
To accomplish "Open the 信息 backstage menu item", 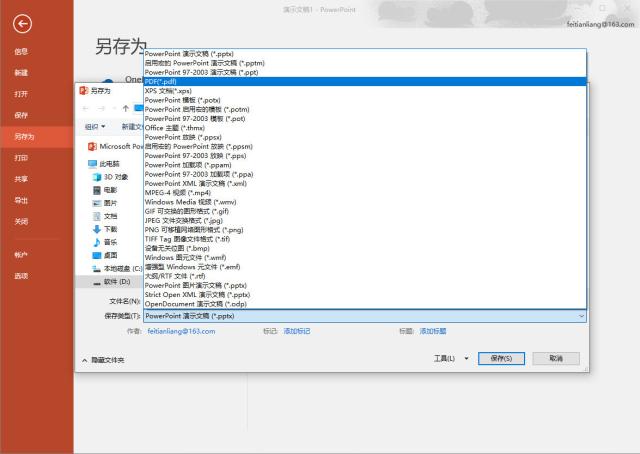I will (21, 51).
